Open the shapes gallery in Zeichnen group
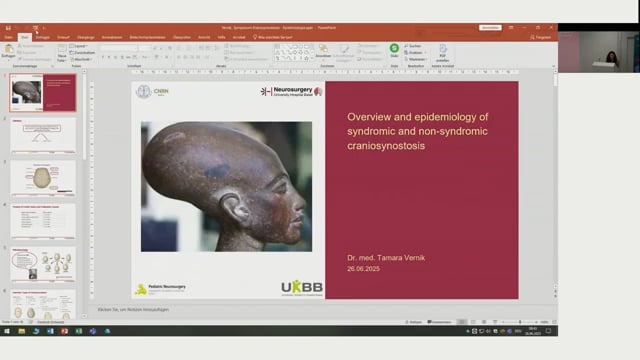This screenshot has width=640, height=360. 294,53
